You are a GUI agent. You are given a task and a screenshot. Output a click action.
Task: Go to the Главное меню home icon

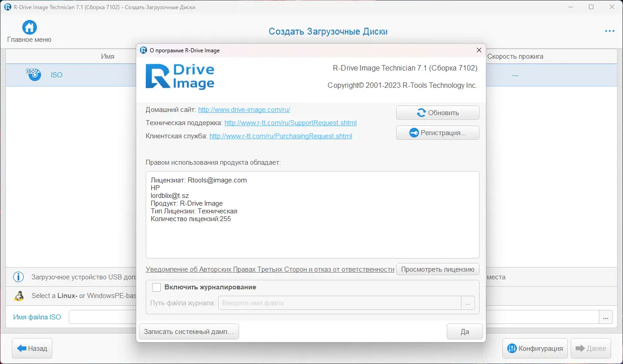click(30, 27)
